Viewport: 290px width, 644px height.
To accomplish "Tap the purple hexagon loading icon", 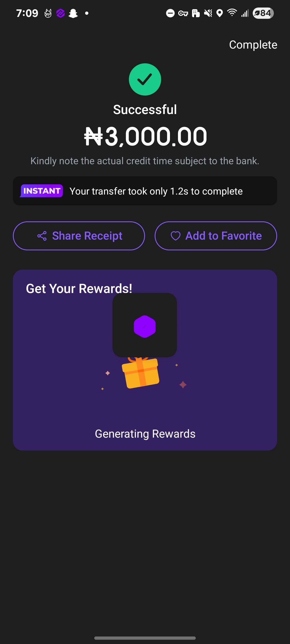I will point(145,326).
